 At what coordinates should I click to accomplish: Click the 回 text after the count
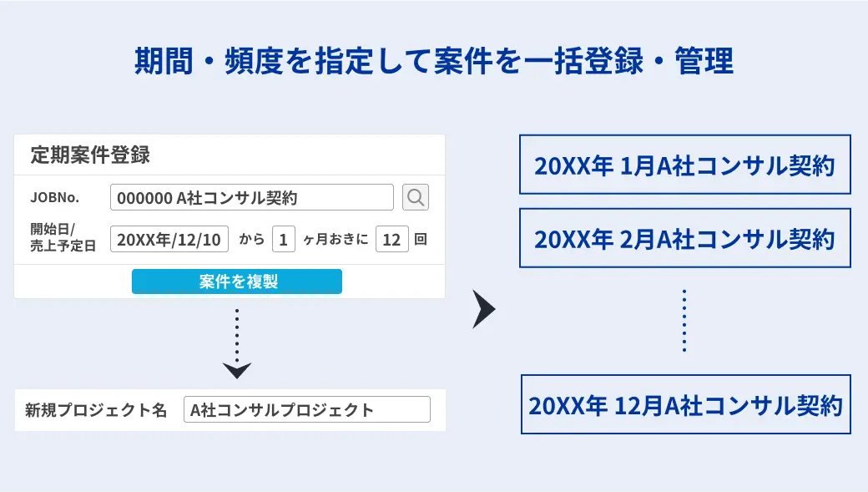click(x=421, y=240)
